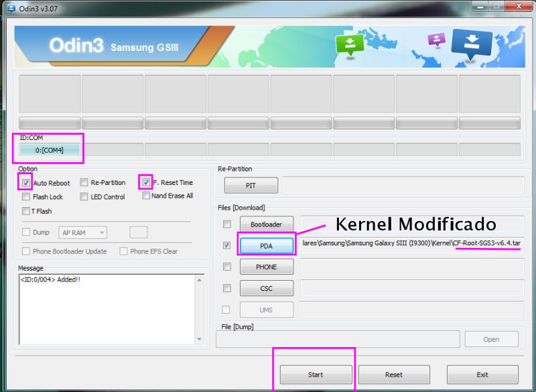Click the File Dump path field
536x392 pixels.
coord(338,339)
